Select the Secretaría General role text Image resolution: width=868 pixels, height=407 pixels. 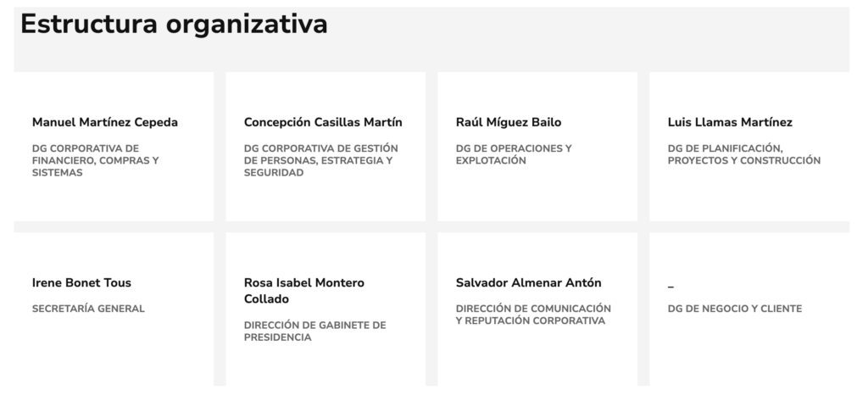click(88, 309)
